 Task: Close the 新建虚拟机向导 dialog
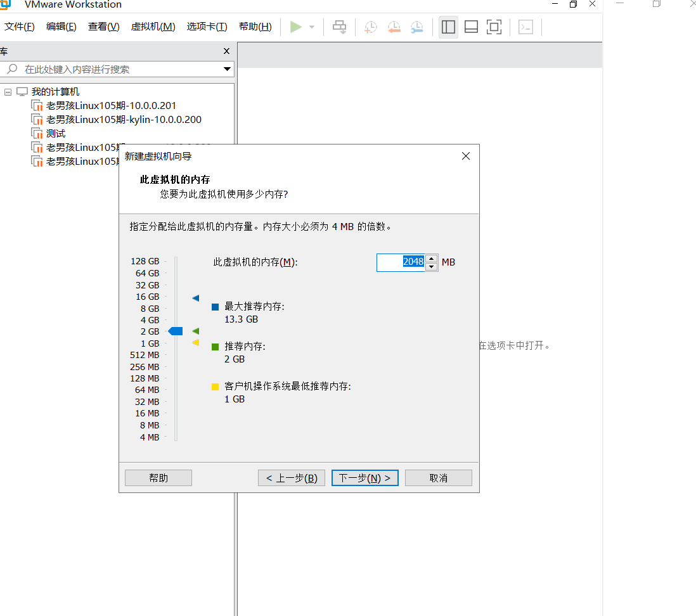466,157
